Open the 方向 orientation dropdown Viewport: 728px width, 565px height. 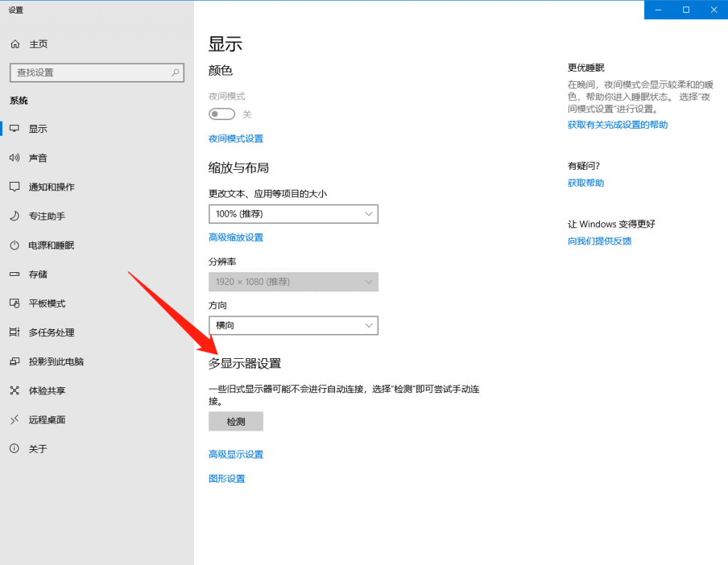pos(293,325)
